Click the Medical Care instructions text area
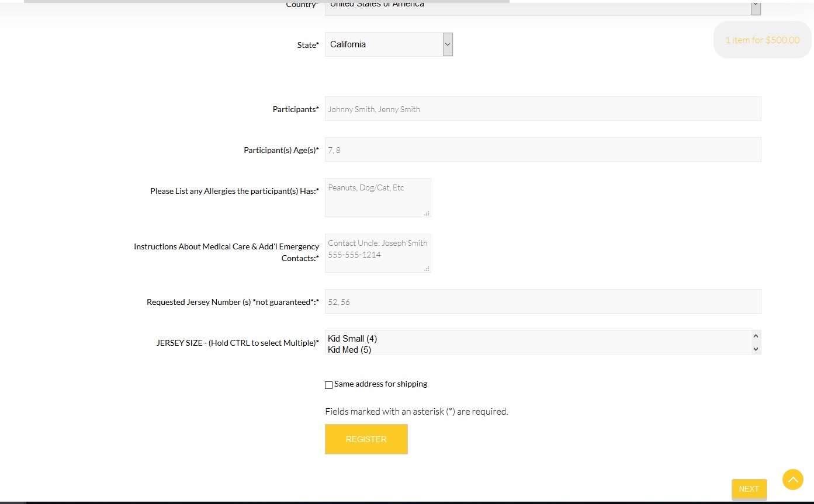814x504 pixels. [x=378, y=253]
